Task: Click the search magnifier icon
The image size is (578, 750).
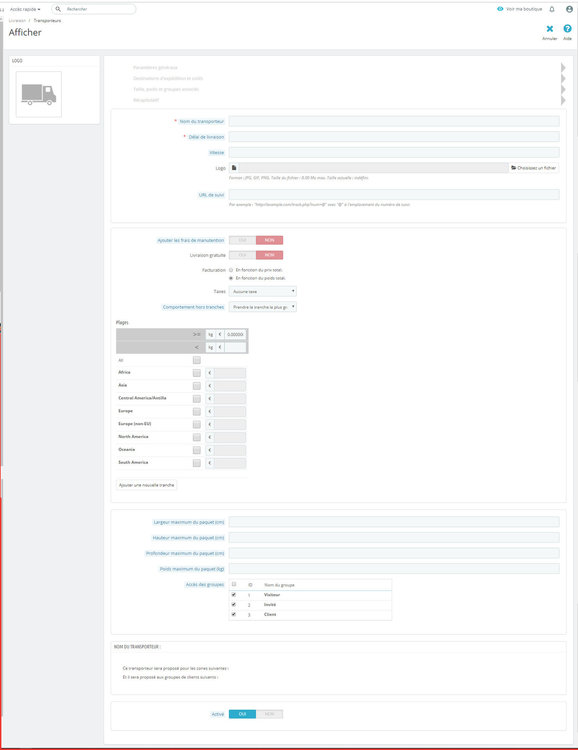Action: coord(58,9)
